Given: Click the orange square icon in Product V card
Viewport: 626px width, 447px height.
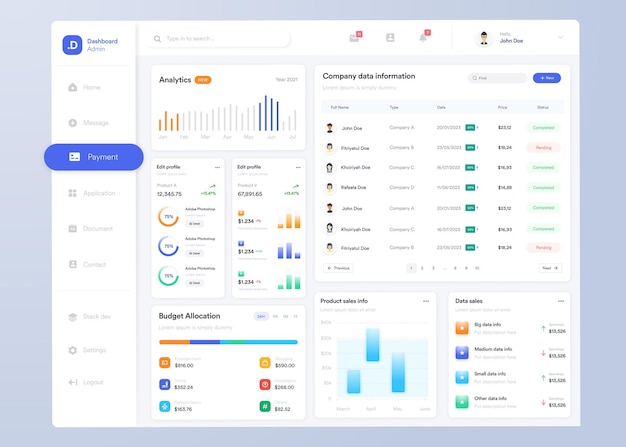Looking at the screenshot, I should 241,213.
